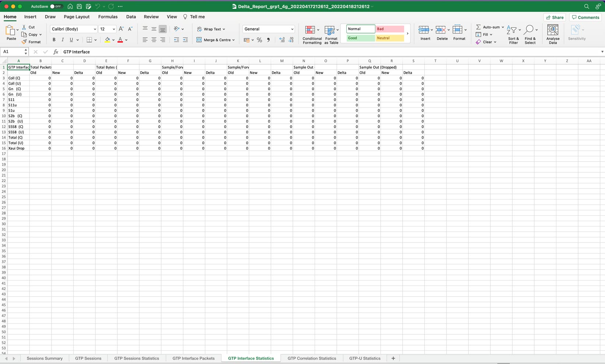Click the Share button

pos(555,17)
